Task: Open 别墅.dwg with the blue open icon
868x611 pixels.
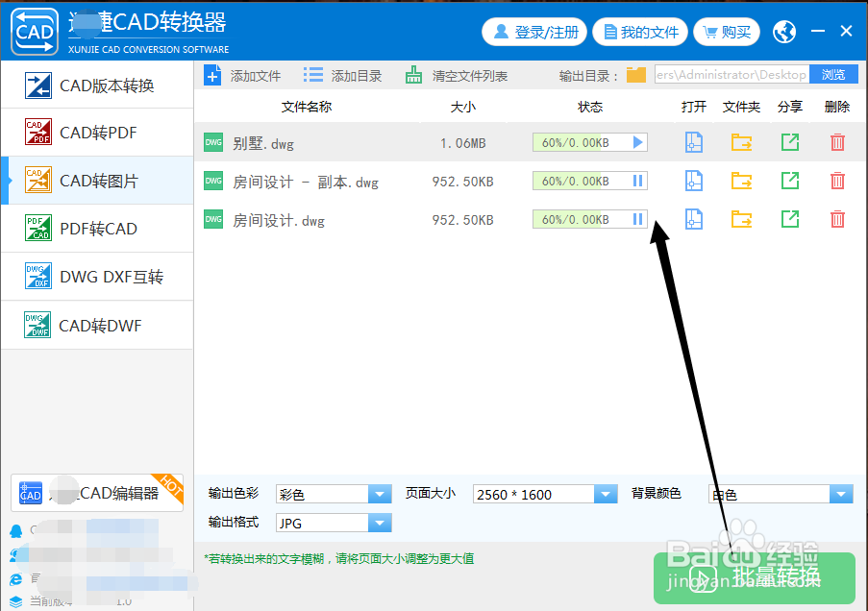Action: pyautogui.click(x=694, y=141)
